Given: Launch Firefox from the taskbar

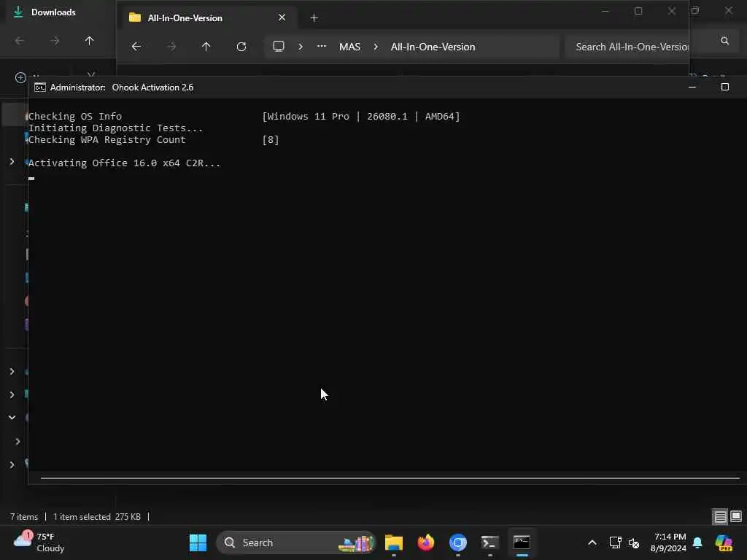Looking at the screenshot, I should (x=426, y=542).
